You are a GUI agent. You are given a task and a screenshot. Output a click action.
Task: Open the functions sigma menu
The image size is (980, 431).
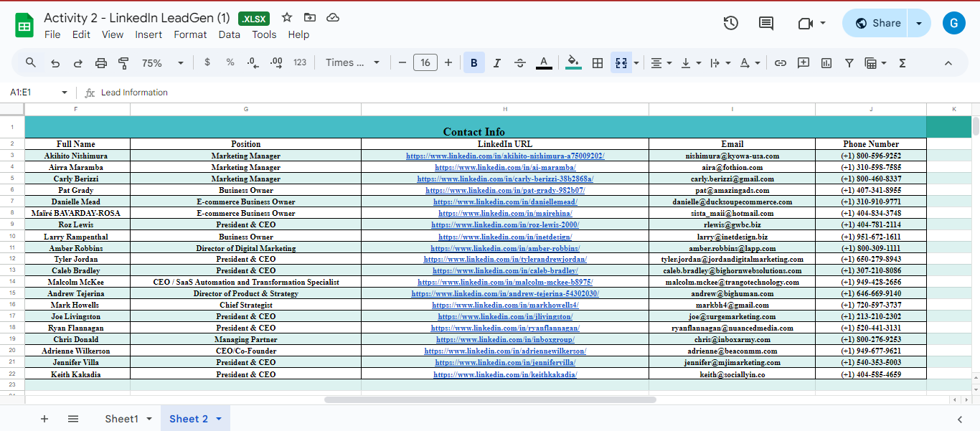(903, 63)
